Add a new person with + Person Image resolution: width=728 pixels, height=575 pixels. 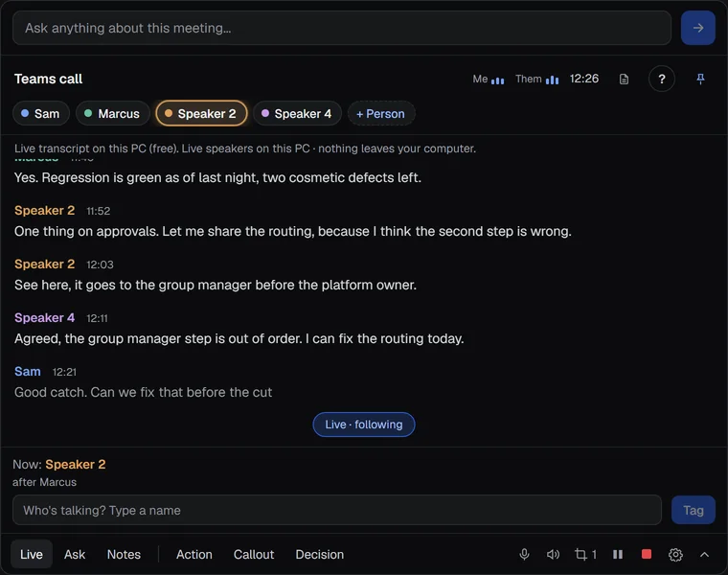pyautogui.click(x=380, y=113)
